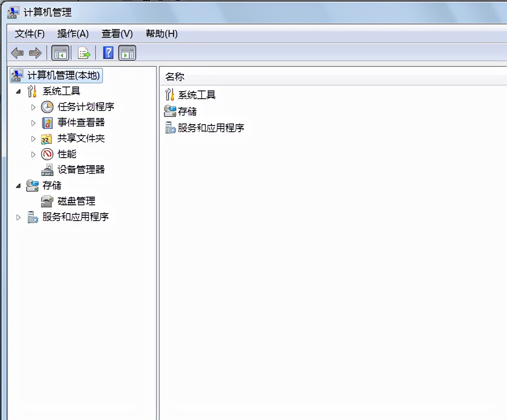
Task: Click the Event Viewer (事件查看器) icon
Action: [47, 123]
